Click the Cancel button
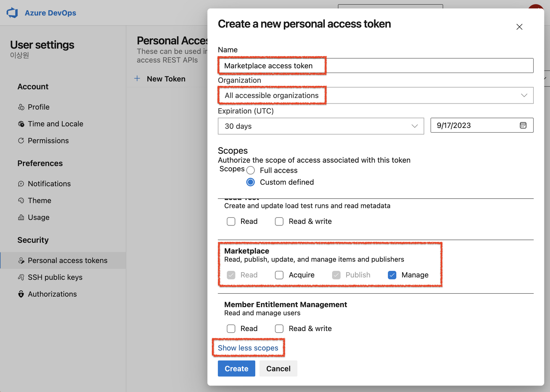 coord(278,368)
